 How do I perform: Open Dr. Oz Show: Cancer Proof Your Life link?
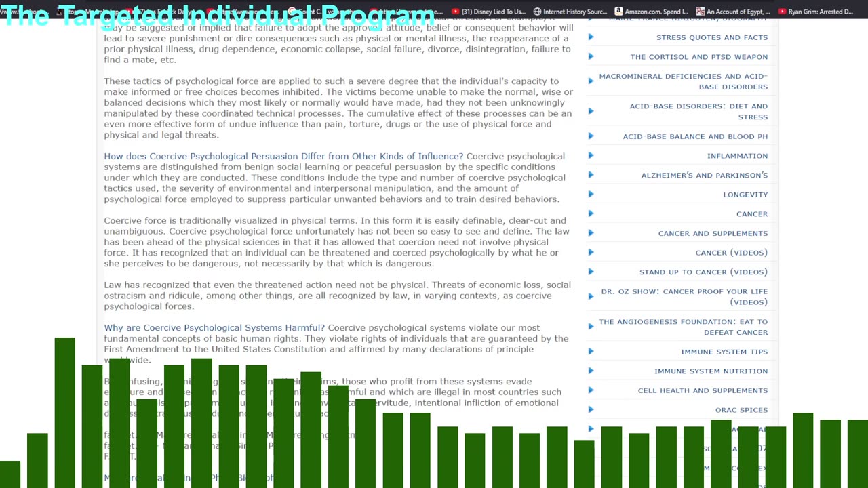(x=684, y=297)
